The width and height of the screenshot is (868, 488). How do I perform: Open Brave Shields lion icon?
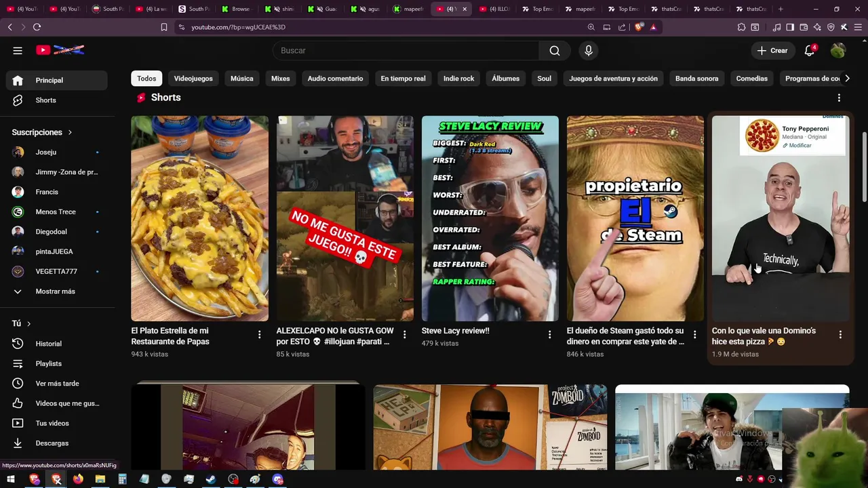tap(638, 27)
